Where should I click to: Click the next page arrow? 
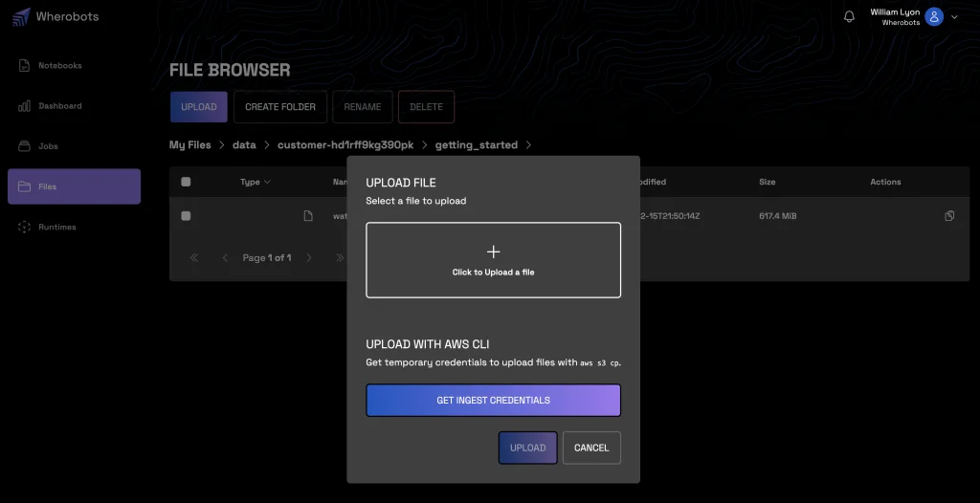pyautogui.click(x=309, y=257)
